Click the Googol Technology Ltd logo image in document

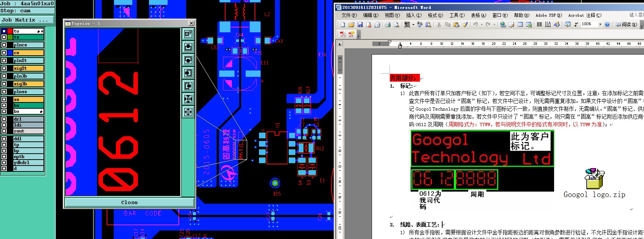click(482, 149)
